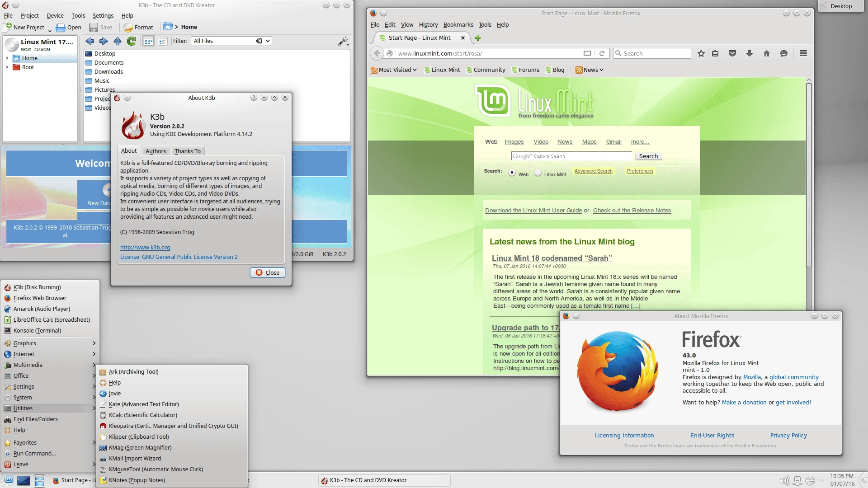Viewport: 868px width, 488px height.
Task: Clear the K3b filter text icon
Action: (259, 41)
